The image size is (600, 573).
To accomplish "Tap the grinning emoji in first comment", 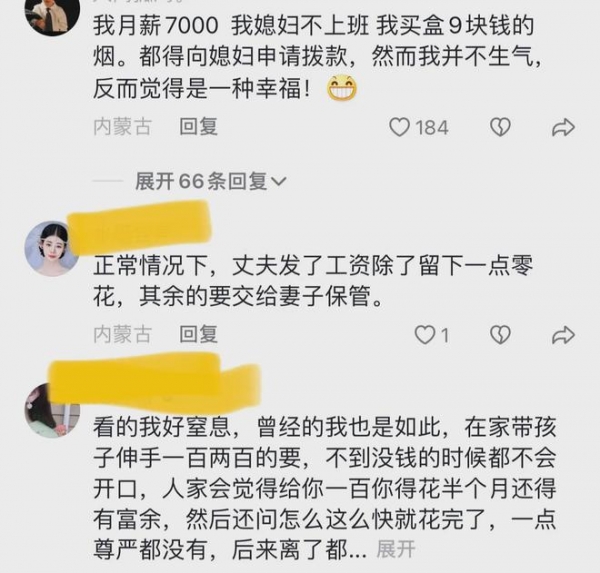I will pyautogui.click(x=342, y=88).
